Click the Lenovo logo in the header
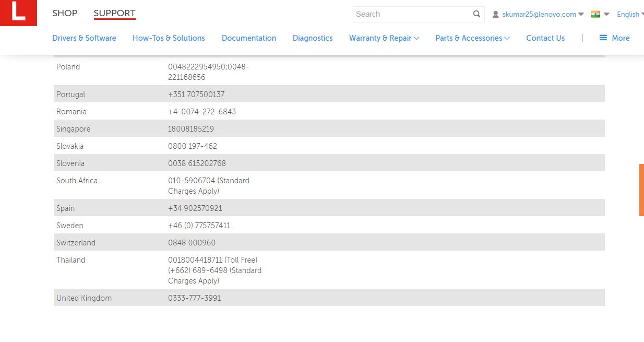The image size is (644, 342). [x=18, y=13]
